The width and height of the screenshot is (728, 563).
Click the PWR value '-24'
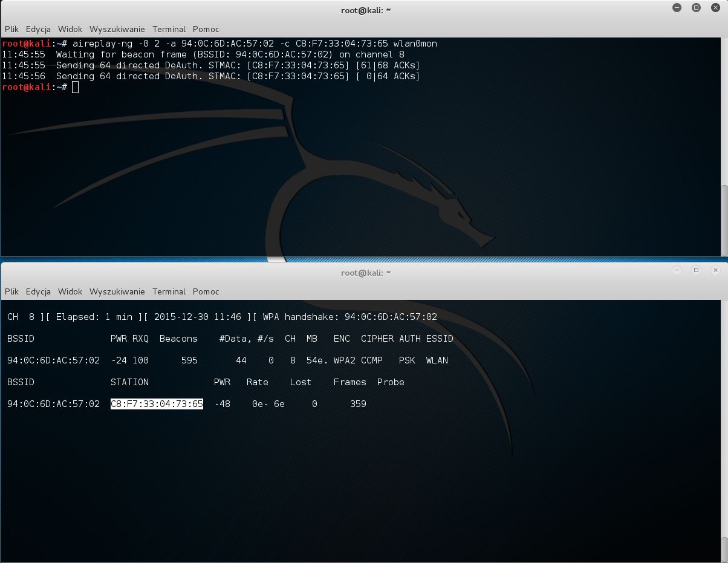click(x=119, y=360)
